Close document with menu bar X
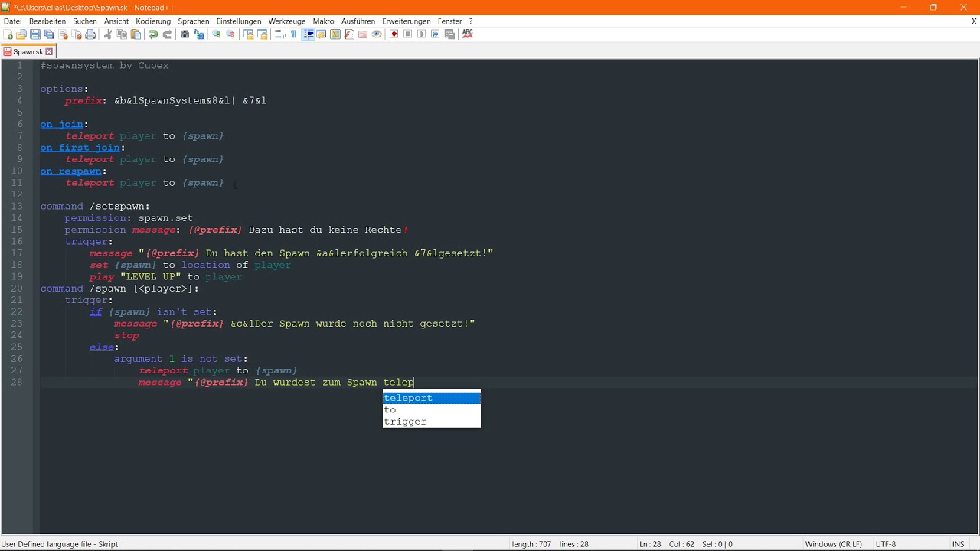Viewport: 980px width, 551px height. [x=974, y=21]
